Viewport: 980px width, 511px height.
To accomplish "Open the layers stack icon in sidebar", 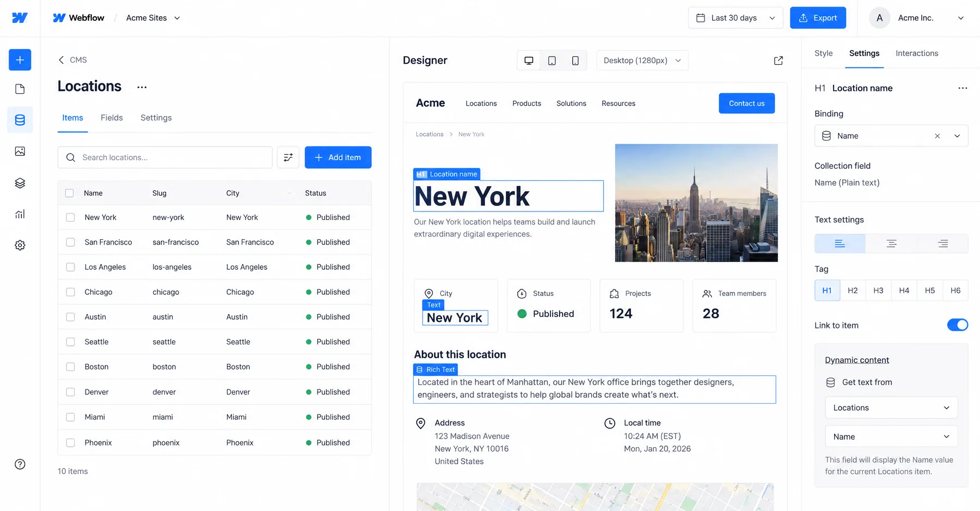I will [20, 183].
